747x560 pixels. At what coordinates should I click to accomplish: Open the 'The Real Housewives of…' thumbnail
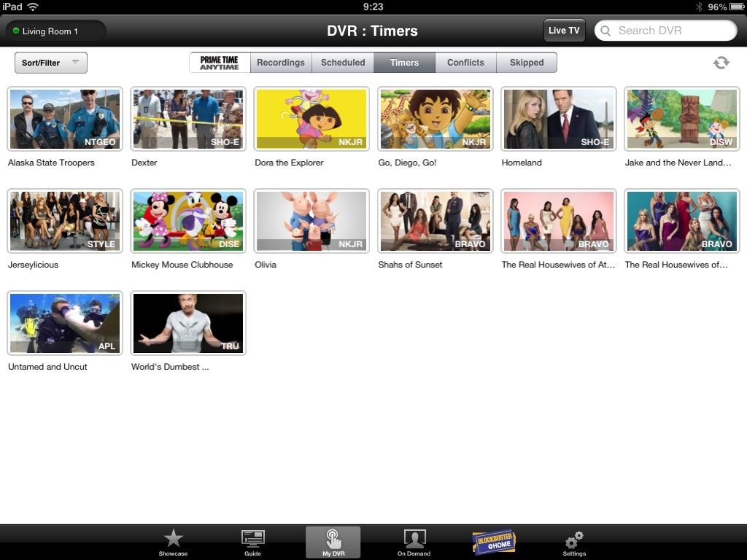coord(682,221)
